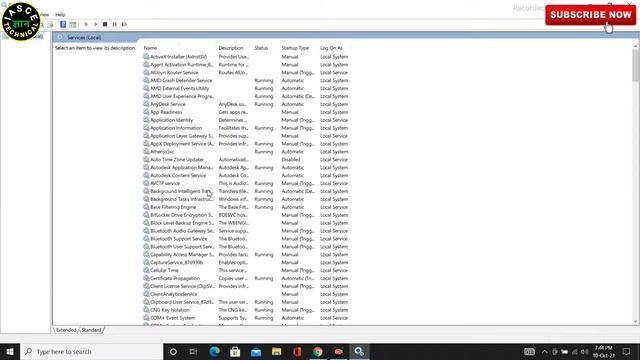This screenshot has height=360, width=640.
Task: Select the ActiveX Installer service gear icon
Action: pyautogui.click(x=146, y=57)
